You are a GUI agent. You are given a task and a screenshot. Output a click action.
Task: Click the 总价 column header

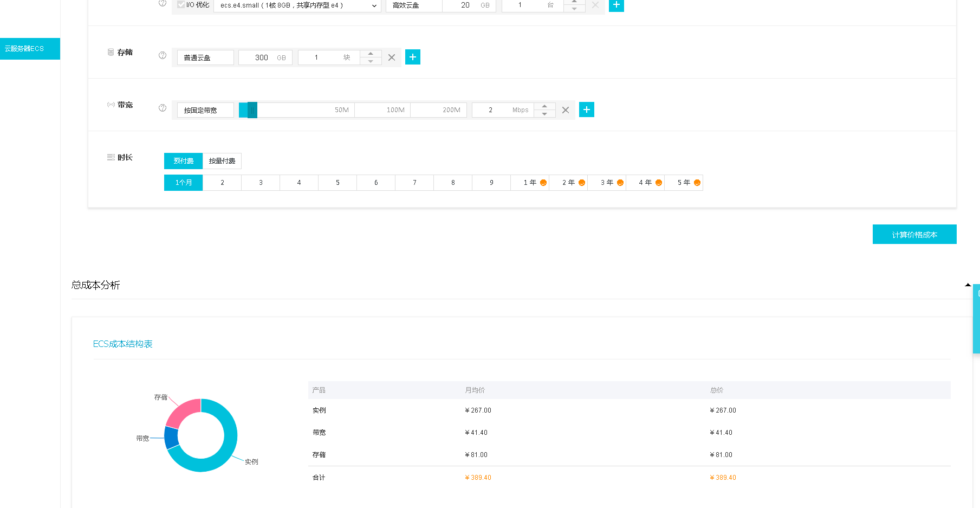(x=716, y=390)
